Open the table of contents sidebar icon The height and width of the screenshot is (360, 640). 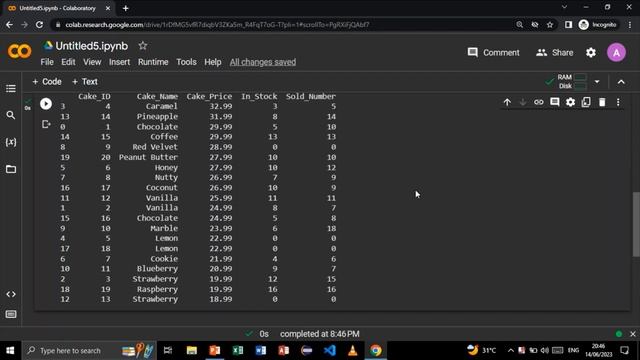[x=11, y=89]
